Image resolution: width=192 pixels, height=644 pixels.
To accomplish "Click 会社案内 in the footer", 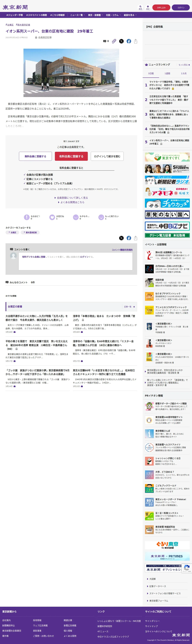I will pos(7,620).
